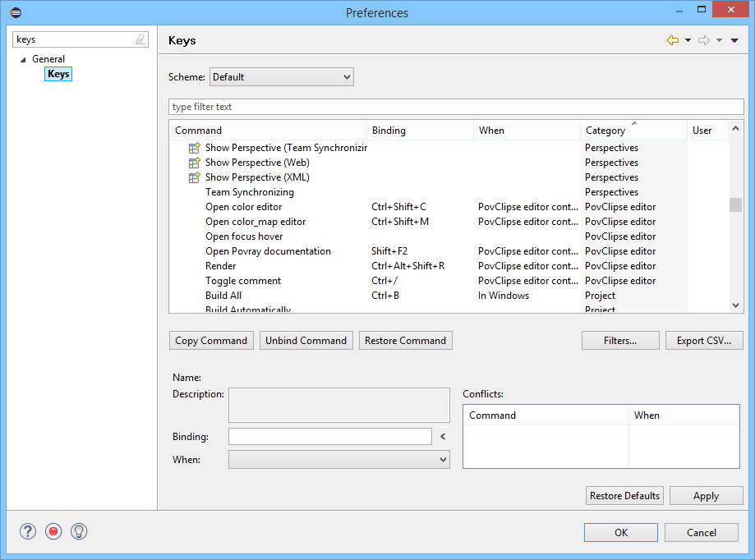
Task: Open the Filters... dialog button
Action: pos(620,341)
